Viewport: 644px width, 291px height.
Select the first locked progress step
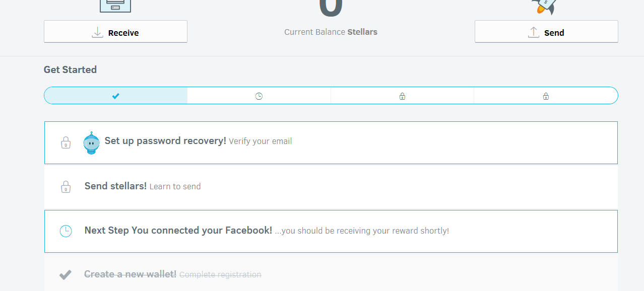402,96
